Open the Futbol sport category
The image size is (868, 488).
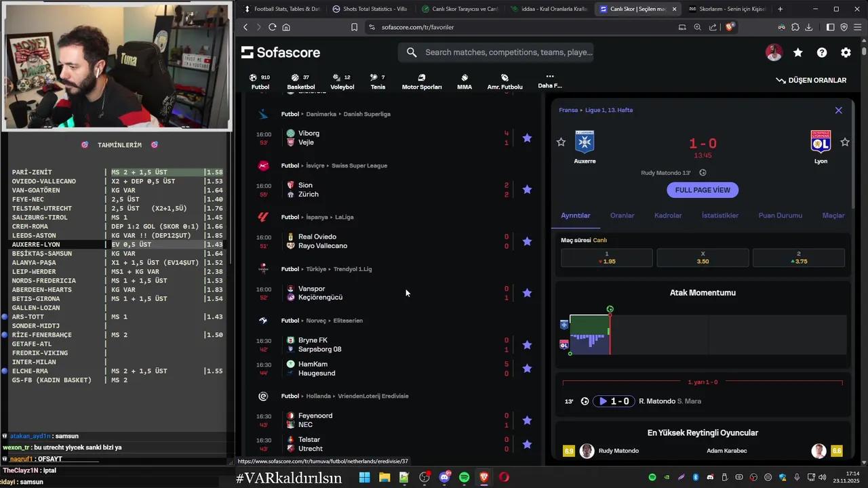point(260,82)
